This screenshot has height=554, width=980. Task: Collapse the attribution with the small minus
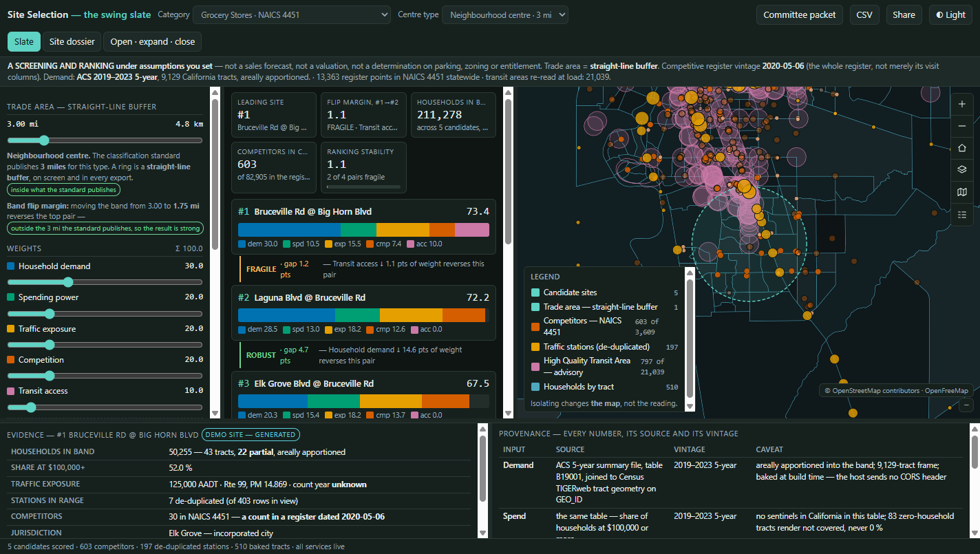pyautogui.click(x=966, y=405)
